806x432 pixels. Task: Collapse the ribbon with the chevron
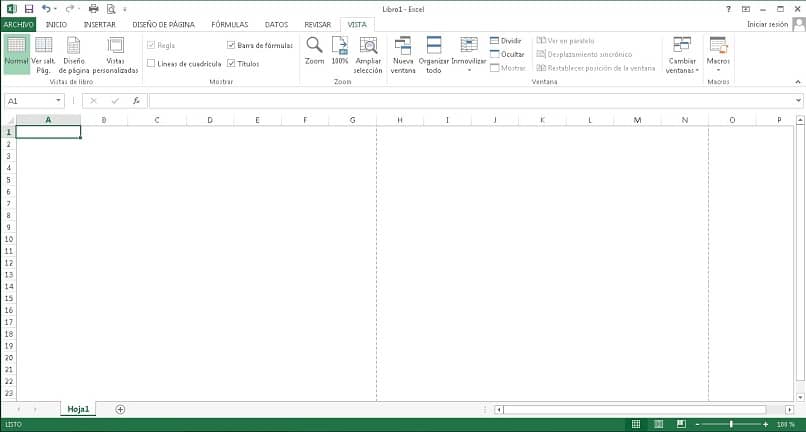[x=798, y=82]
